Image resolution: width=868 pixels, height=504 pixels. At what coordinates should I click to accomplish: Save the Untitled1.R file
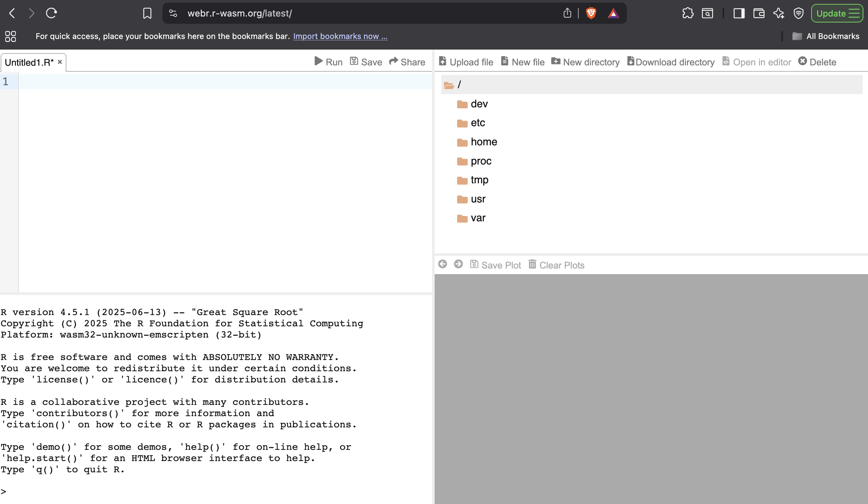[366, 62]
